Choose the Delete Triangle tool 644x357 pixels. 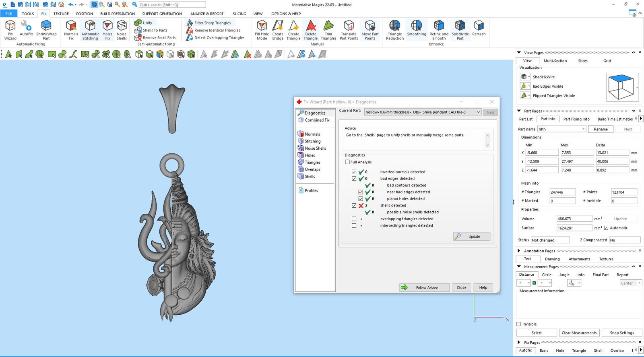(310, 30)
